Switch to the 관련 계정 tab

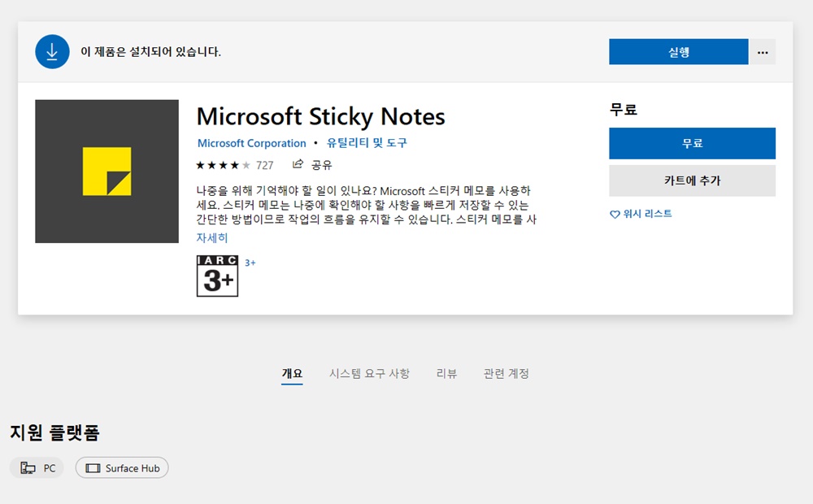[506, 373]
